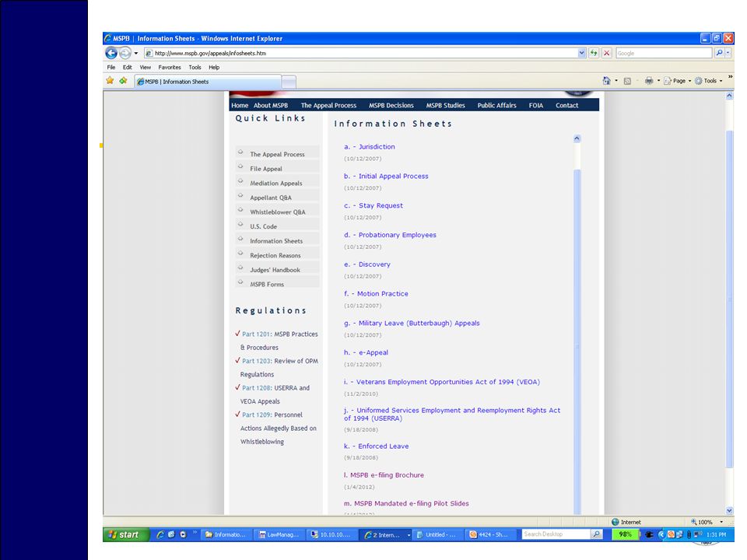The height and width of the screenshot is (560, 747).
Task: Click the Internet Explorer quick launch icon
Action: coord(160,535)
